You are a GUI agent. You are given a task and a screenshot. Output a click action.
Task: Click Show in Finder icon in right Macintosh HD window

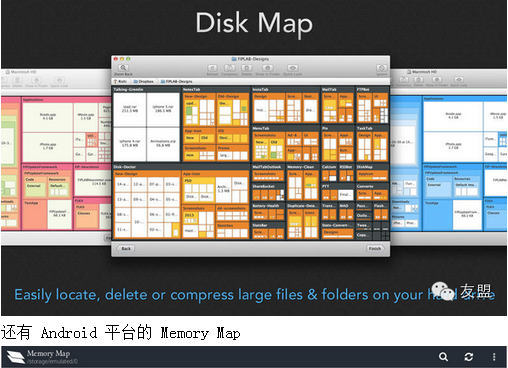pyautogui.click(x=437, y=80)
